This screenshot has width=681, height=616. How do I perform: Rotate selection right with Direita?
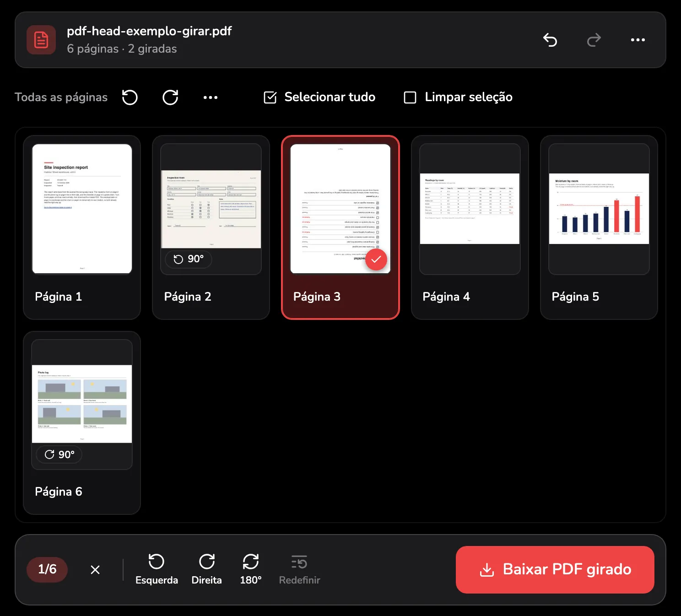tap(207, 570)
